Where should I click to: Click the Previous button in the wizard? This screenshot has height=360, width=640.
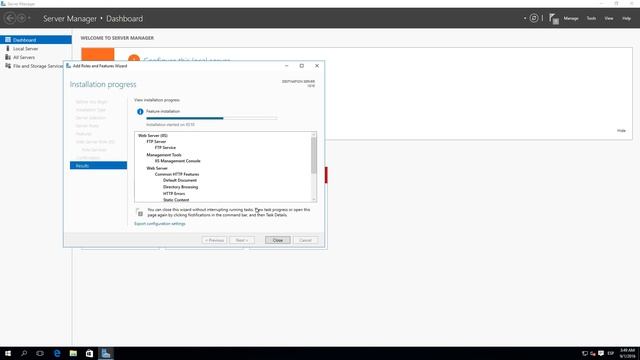coord(214,240)
